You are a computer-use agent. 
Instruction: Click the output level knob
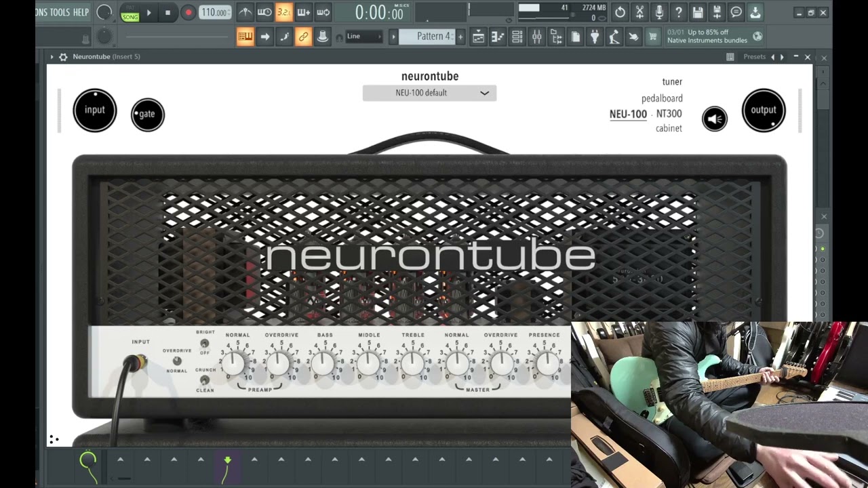click(764, 110)
